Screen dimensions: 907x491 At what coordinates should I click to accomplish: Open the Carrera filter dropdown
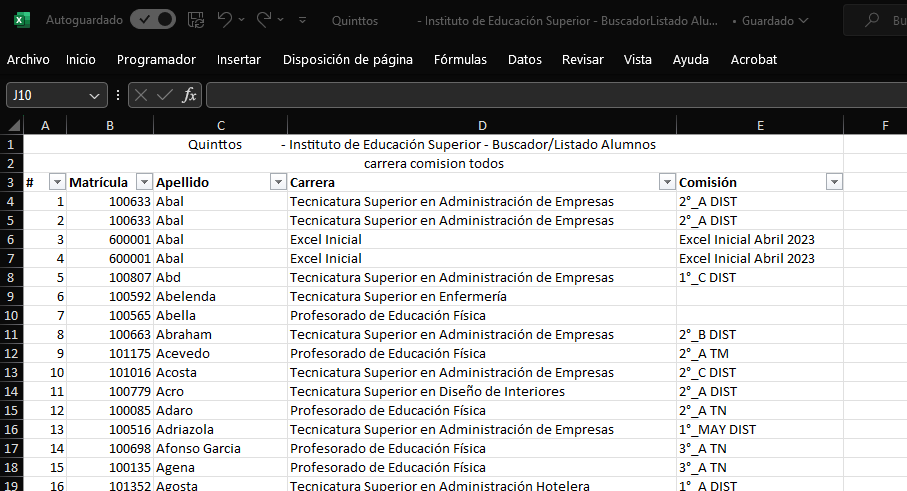[667, 182]
